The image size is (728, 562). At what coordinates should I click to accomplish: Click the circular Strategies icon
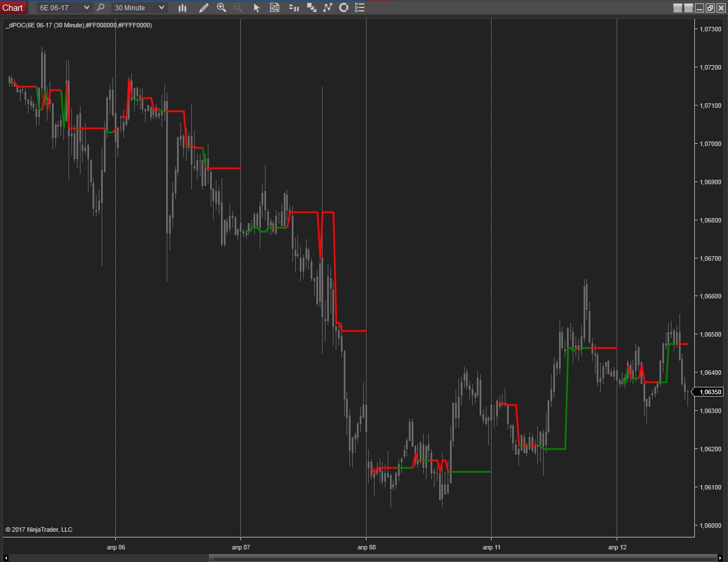pyautogui.click(x=344, y=8)
